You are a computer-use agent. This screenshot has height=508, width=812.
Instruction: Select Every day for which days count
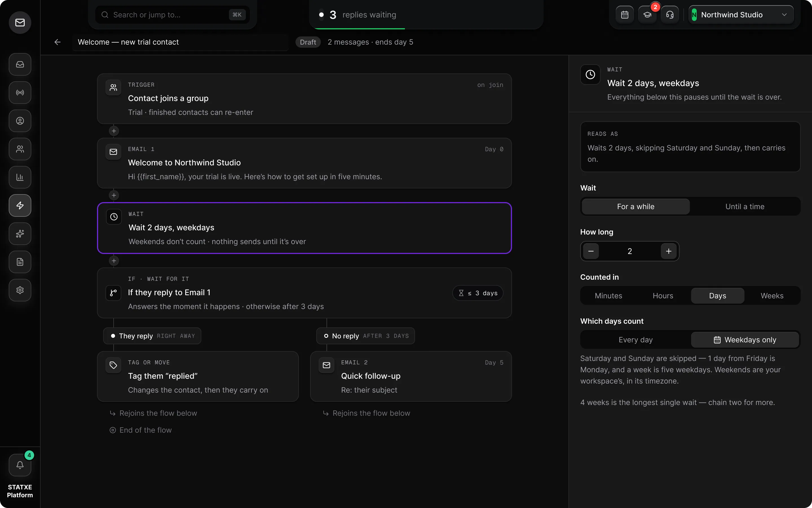(x=636, y=340)
